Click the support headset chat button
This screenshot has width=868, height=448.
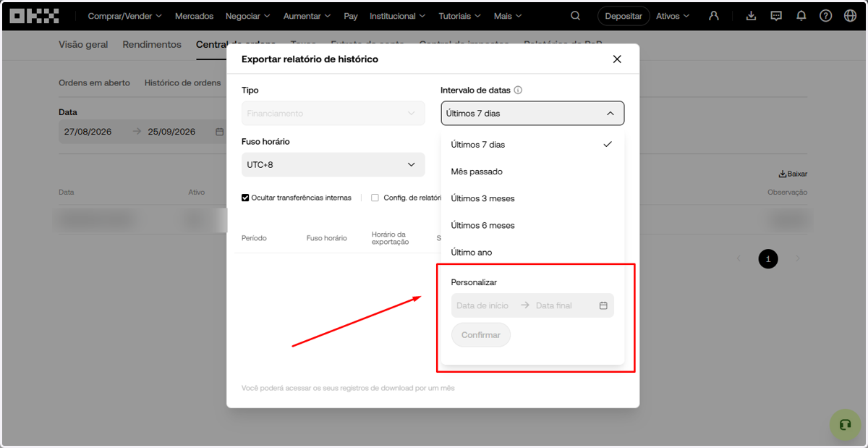pos(844,425)
